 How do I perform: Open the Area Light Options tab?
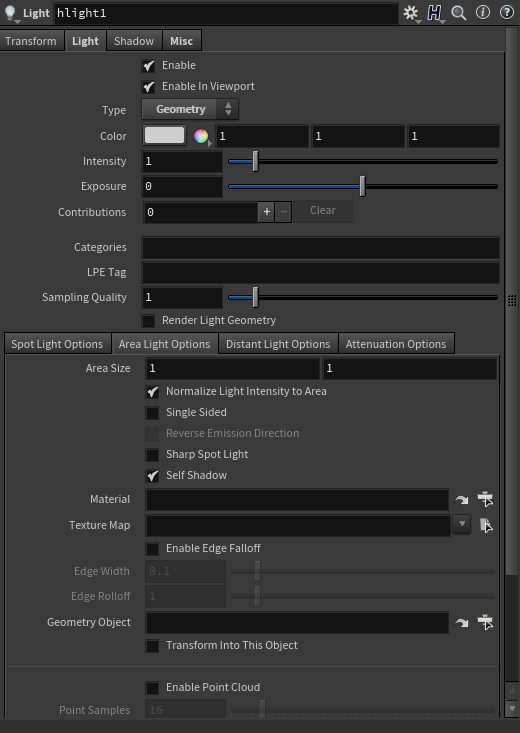click(165, 344)
